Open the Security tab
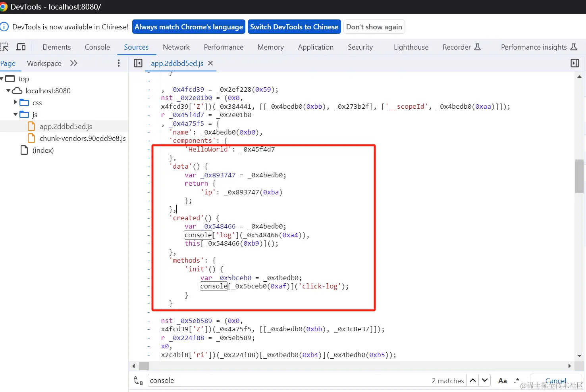The height and width of the screenshot is (392, 586). 360,47
